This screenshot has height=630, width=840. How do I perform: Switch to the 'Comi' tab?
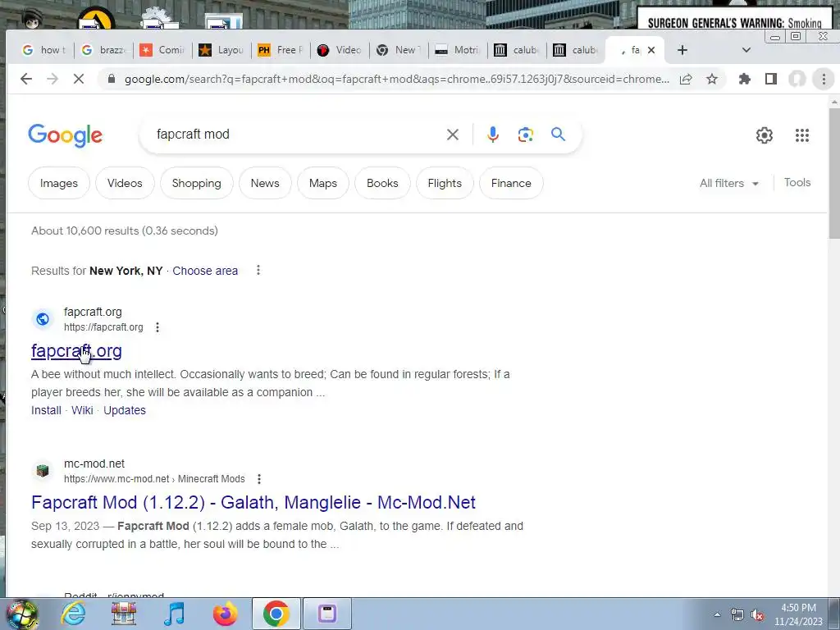click(162, 50)
